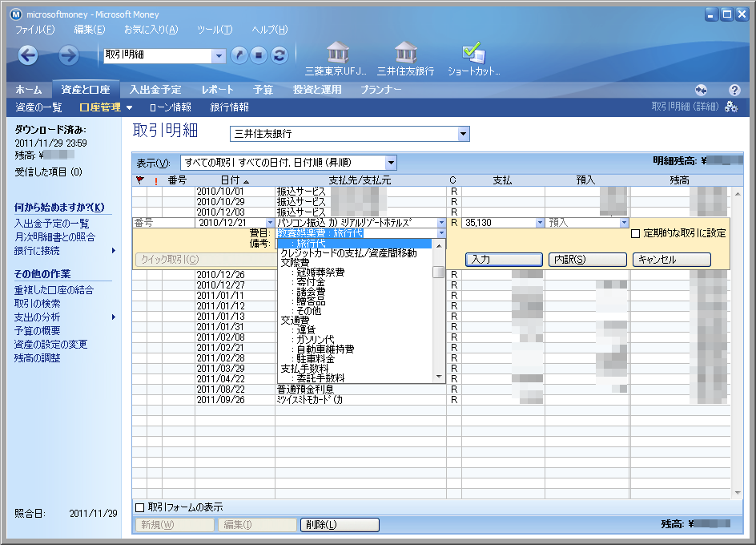Go to 銀行情報 sub-tab
The height and width of the screenshot is (545, 756).
pos(230,107)
